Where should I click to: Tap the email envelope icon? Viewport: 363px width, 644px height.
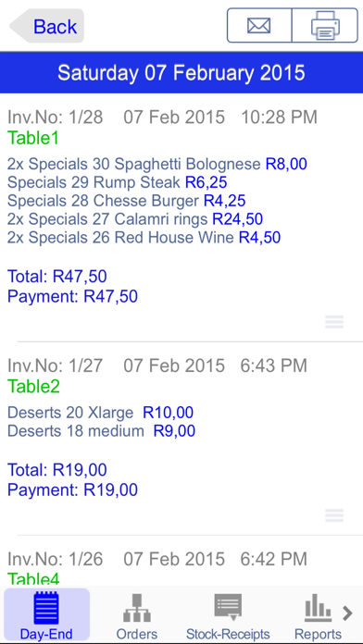[x=259, y=26]
